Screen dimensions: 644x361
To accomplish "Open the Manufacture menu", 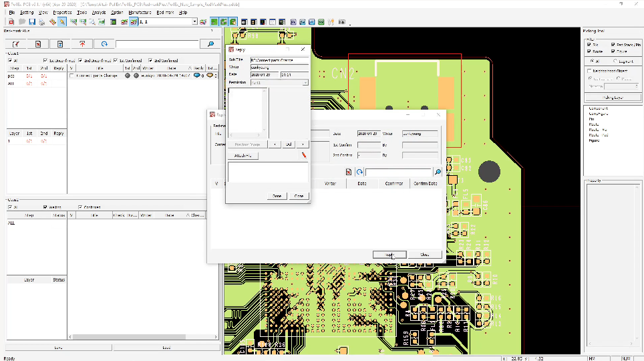I will (x=139, y=12).
